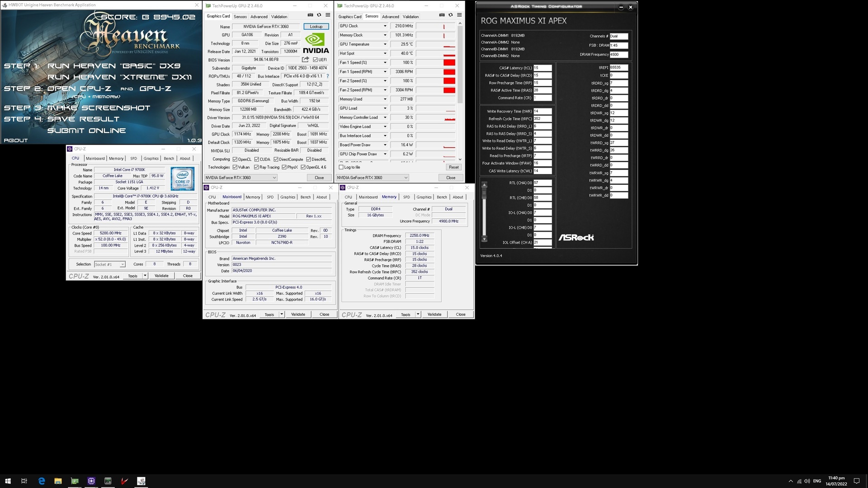Toggle the CUDA checkbox

[x=257, y=160]
